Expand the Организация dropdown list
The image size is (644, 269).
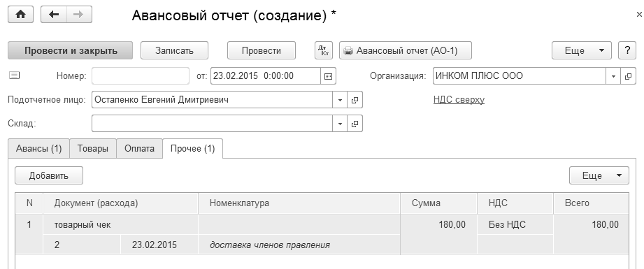[x=613, y=76]
